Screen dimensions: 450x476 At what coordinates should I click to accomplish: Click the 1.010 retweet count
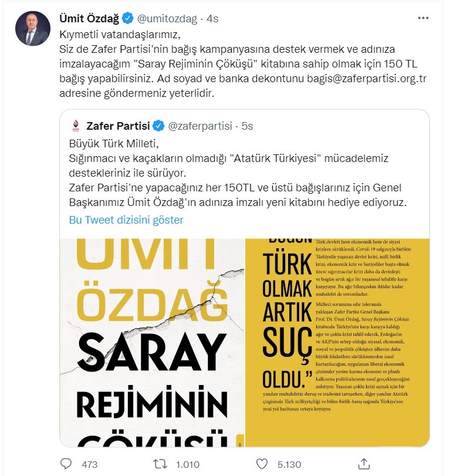pyautogui.click(x=188, y=464)
